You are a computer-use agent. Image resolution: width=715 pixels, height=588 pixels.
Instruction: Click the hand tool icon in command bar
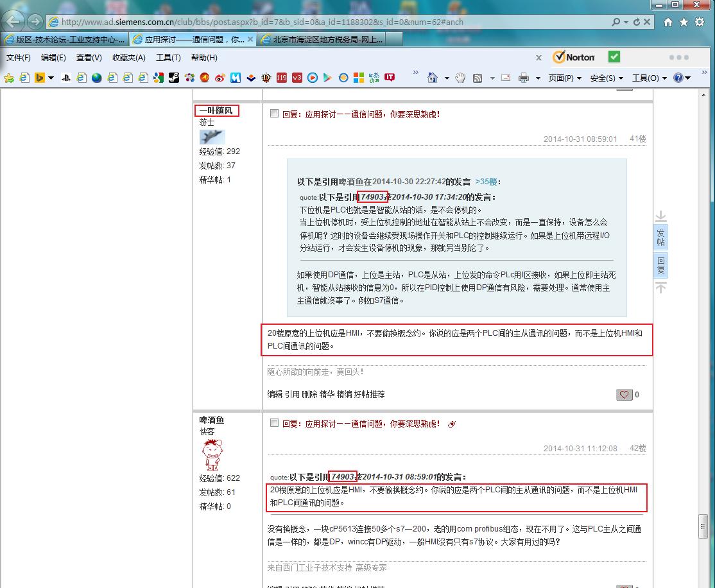pyautogui.click(x=461, y=78)
